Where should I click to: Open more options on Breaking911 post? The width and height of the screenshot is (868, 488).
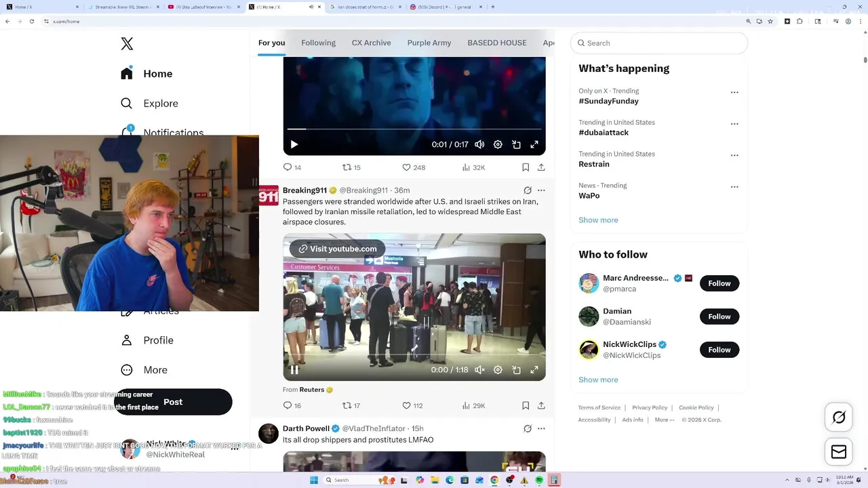[x=541, y=190]
